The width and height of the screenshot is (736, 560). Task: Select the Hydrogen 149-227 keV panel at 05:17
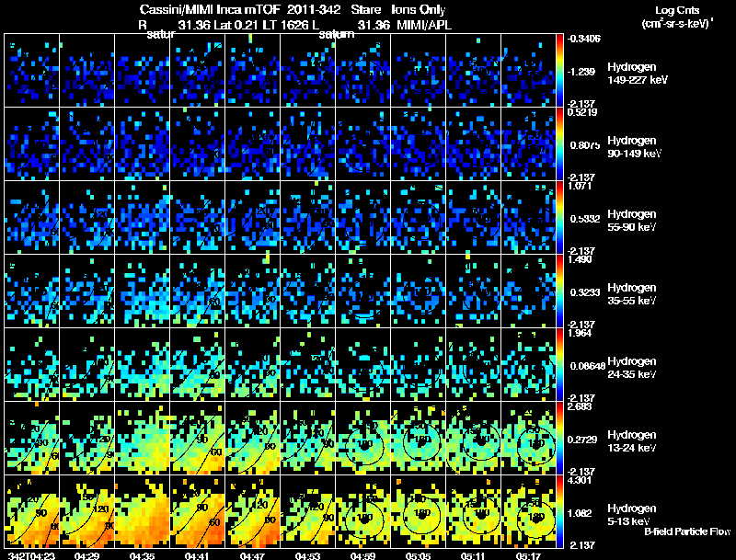tap(528, 71)
